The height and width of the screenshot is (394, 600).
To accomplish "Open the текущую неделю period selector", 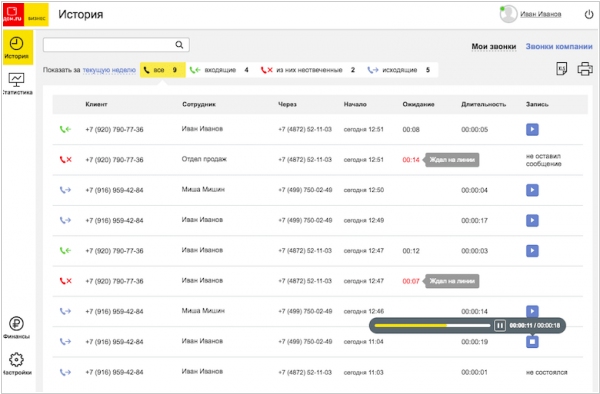I will pyautogui.click(x=109, y=70).
